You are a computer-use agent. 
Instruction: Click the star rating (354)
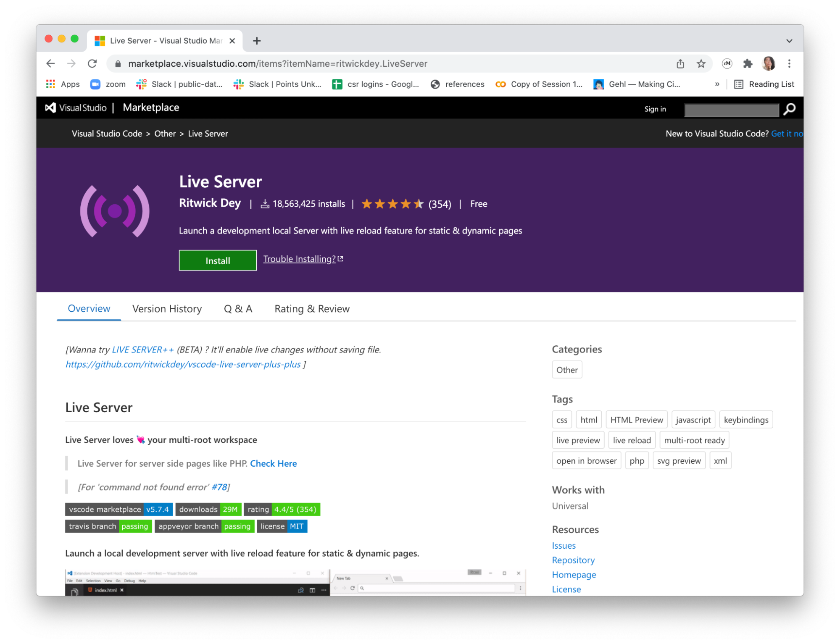click(406, 204)
